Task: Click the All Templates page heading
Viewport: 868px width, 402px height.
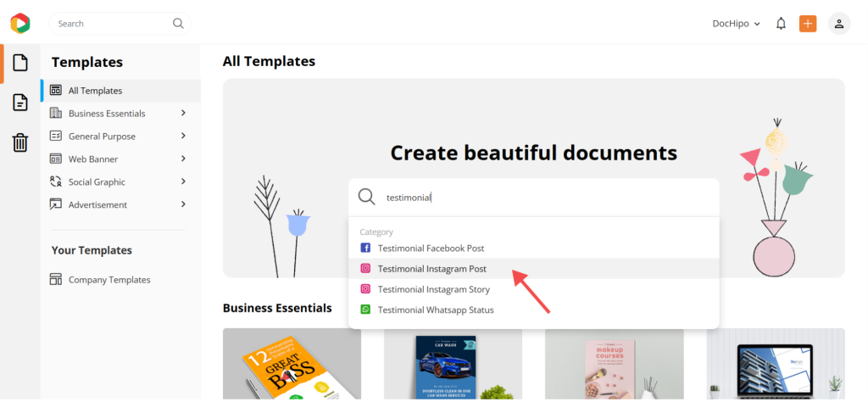Action: point(269,61)
